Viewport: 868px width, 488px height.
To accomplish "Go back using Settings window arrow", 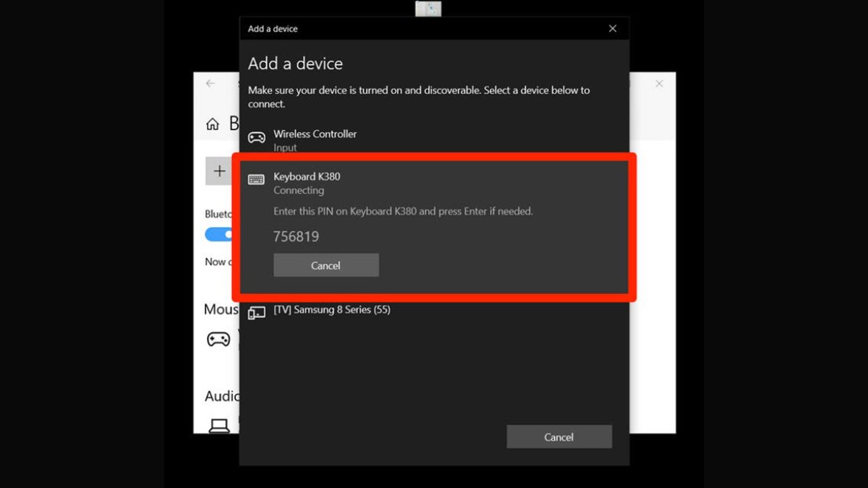I will tap(210, 84).
